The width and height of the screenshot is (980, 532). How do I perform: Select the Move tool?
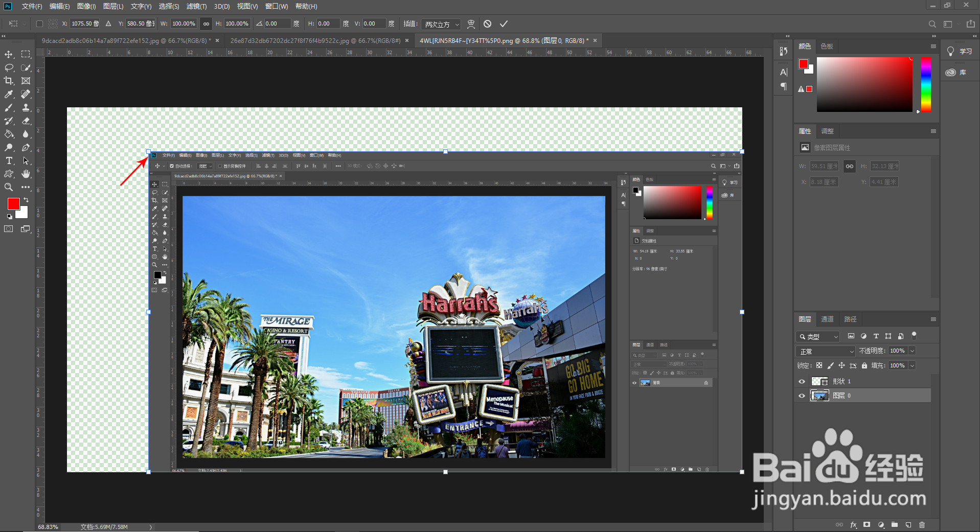point(9,54)
